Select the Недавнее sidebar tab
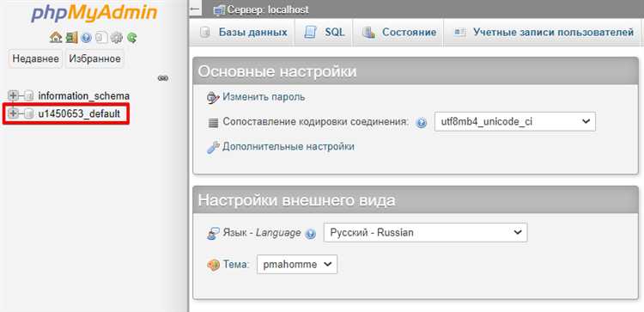 pyautogui.click(x=36, y=58)
